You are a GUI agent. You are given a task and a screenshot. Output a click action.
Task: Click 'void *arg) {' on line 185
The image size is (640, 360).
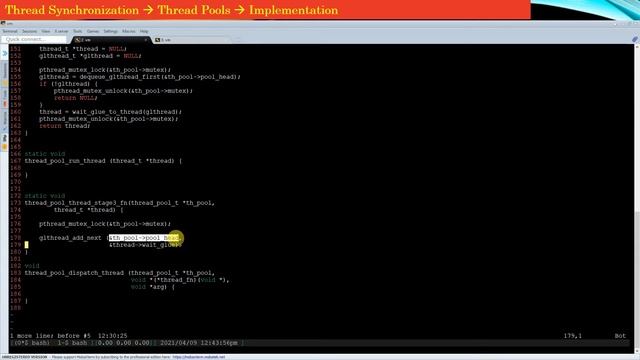point(153,287)
